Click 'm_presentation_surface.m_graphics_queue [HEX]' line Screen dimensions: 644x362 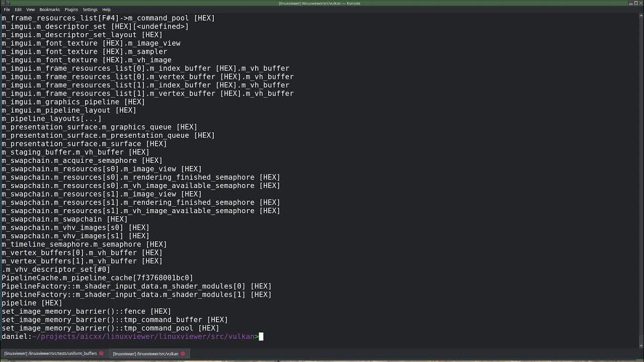(99, 127)
